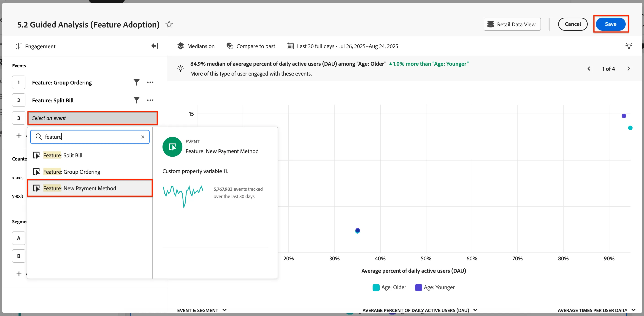Viewport: 644px width, 316px height.
Task: Select segment B box
Action: click(19, 256)
